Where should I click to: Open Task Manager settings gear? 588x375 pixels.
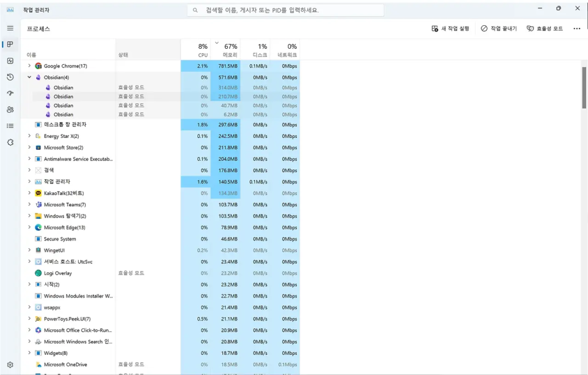coord(10,365)
